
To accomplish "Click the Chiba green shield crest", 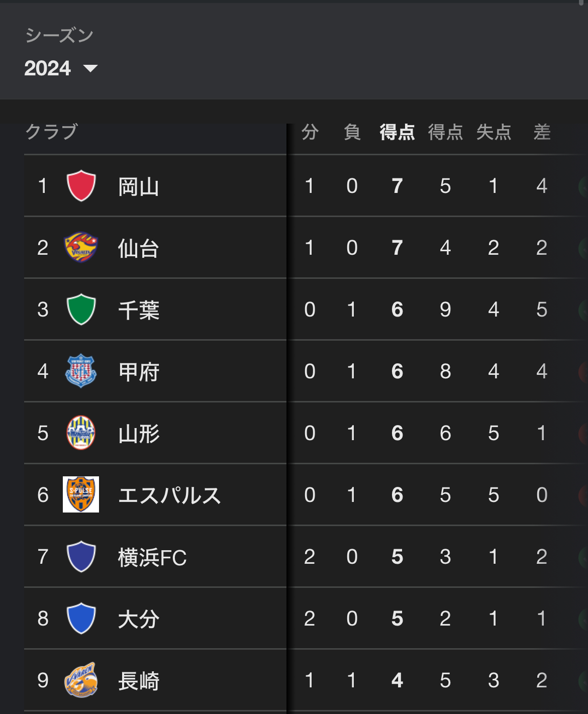I will [81, 309].
